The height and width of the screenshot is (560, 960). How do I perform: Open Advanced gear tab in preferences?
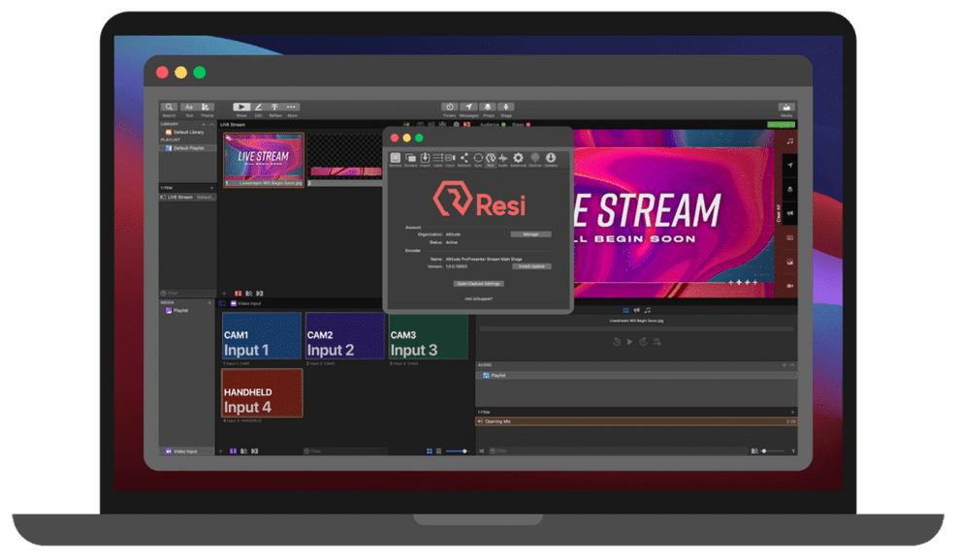(x=518, y=159)
